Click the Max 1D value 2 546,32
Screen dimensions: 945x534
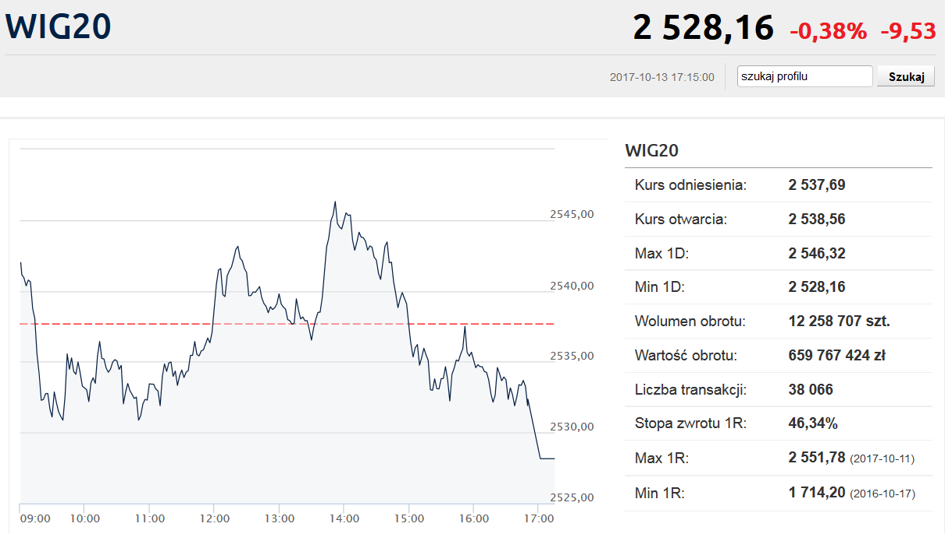tap(817, 253)
